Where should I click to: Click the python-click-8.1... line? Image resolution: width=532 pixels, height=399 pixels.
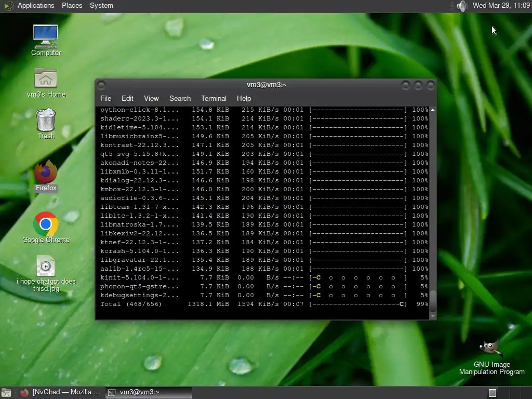coord(264,110)
